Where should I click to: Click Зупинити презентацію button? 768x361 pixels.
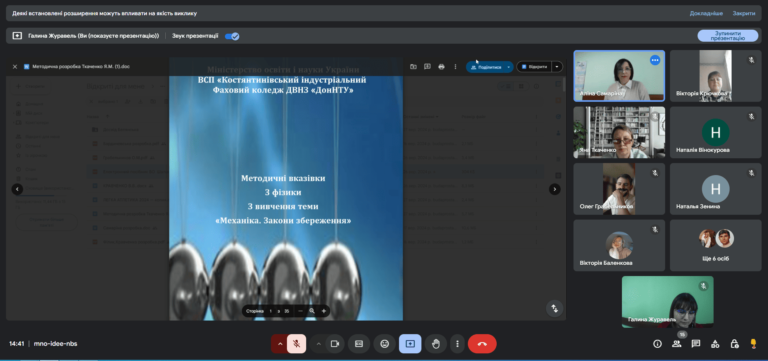coord(727,36)
